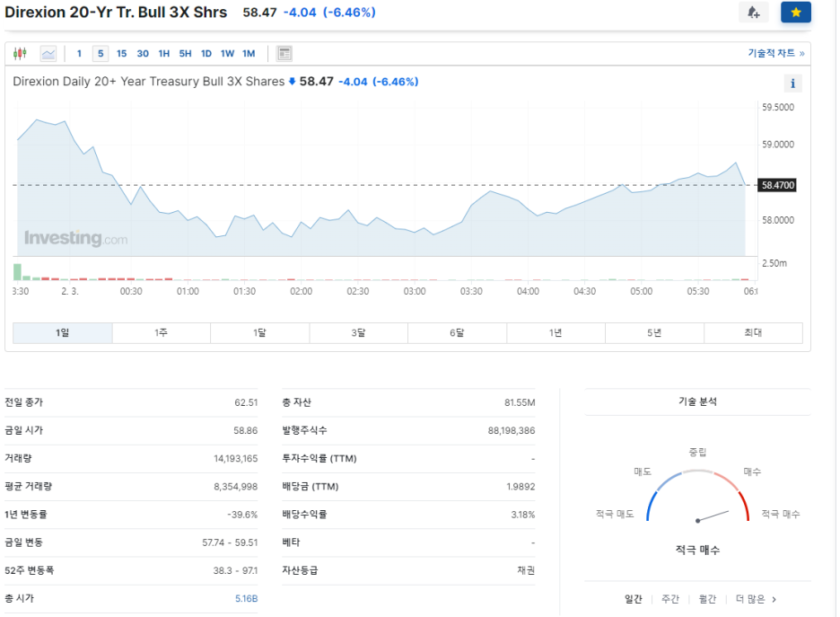Click the 금일 변동 range 57.74 - 59.51
Viewport: 840px width, 617px height.
click(230, 542)
